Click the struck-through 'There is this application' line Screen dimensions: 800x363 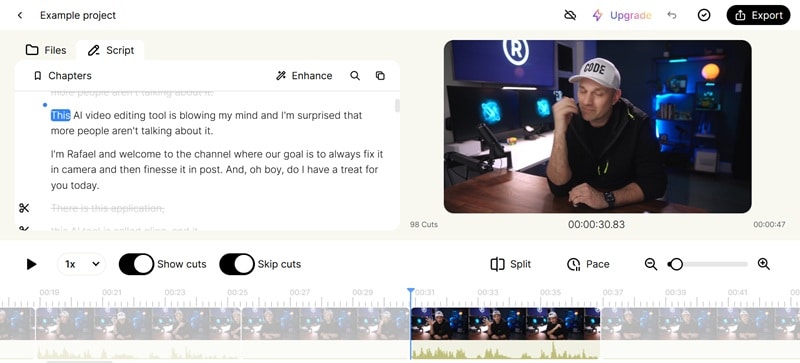click(x=108, y=208)
